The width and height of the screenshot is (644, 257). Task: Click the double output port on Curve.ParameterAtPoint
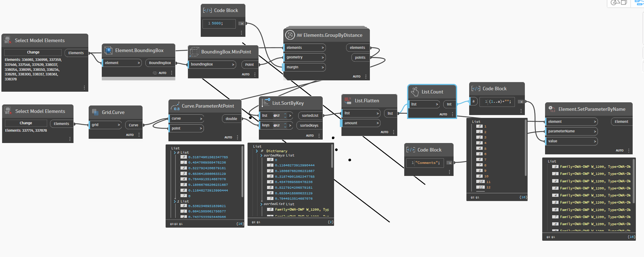pos(231,119)
